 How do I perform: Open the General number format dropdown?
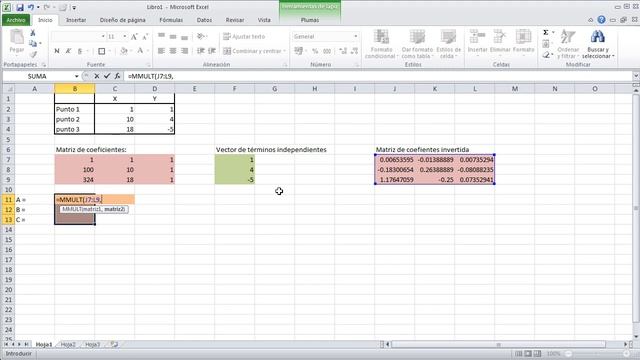pos(356,36)
